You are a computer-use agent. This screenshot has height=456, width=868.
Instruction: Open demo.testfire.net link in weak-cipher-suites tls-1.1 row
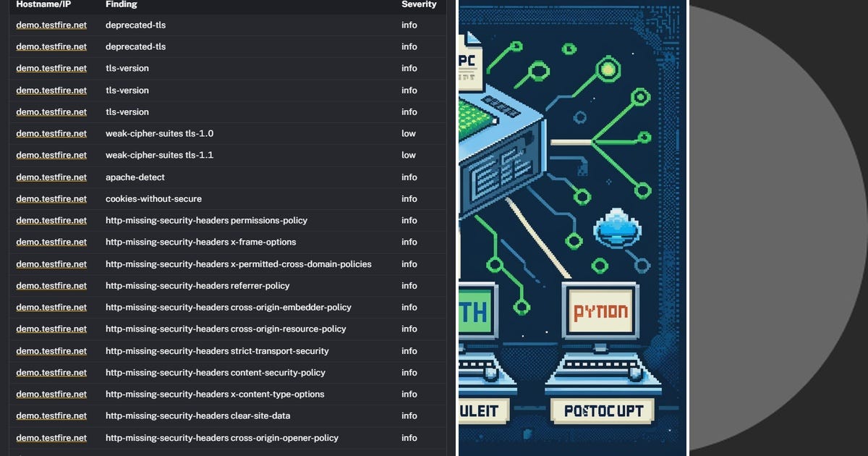(x=51, y=155)
